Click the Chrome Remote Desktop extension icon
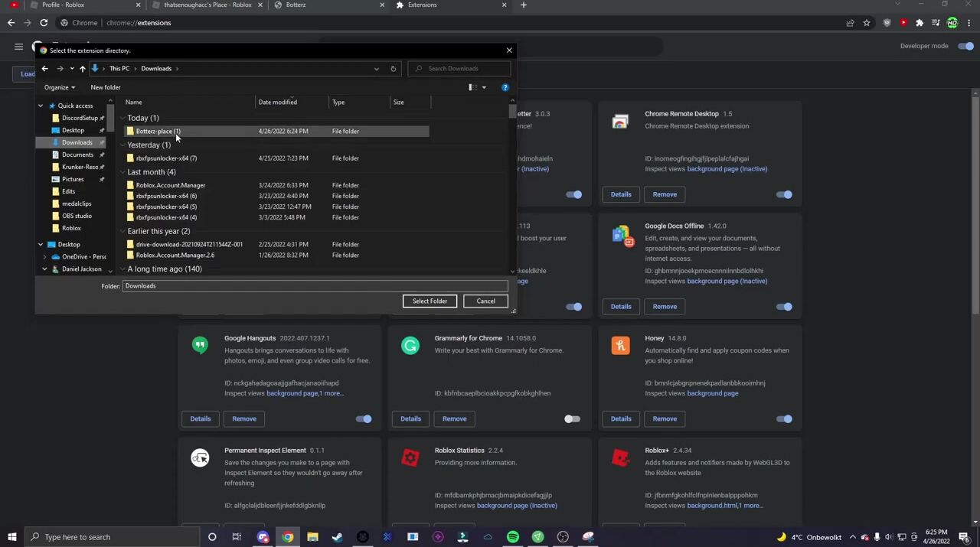The height and width of the screenshot is (547, 980). click(x=620, y=122)
